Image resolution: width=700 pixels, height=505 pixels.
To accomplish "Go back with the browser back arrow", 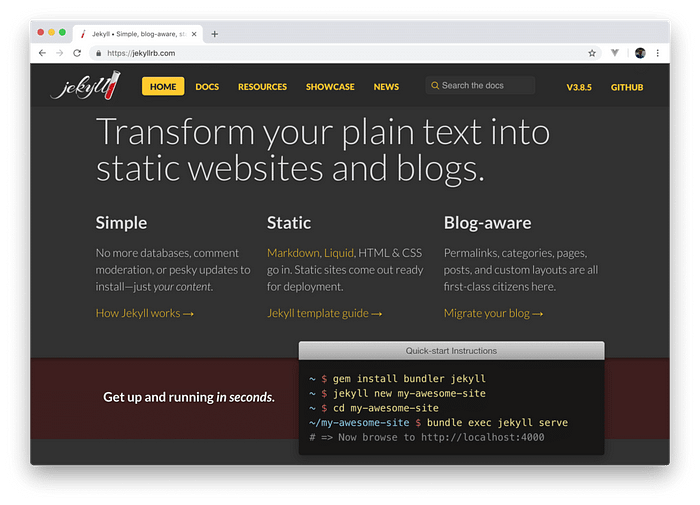I will pyautogui.click(x=42, y=53).
